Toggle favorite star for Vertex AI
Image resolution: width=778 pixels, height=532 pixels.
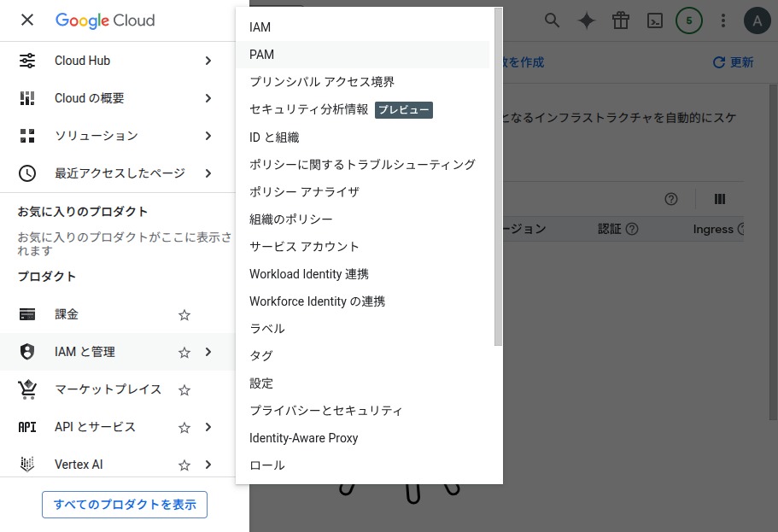pyautogui.click(x=184, y=465)
